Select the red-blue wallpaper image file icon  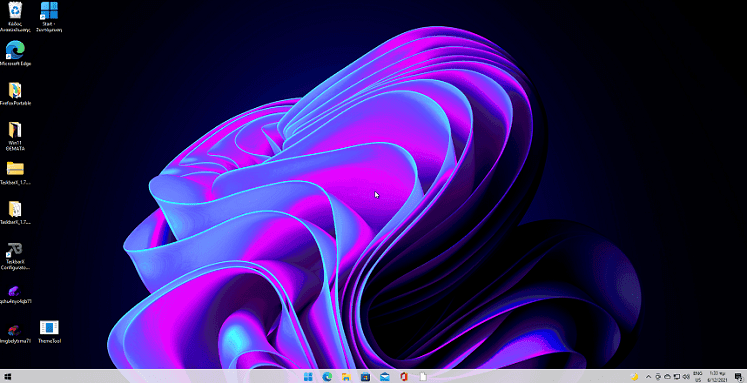[x=15, y=333]
